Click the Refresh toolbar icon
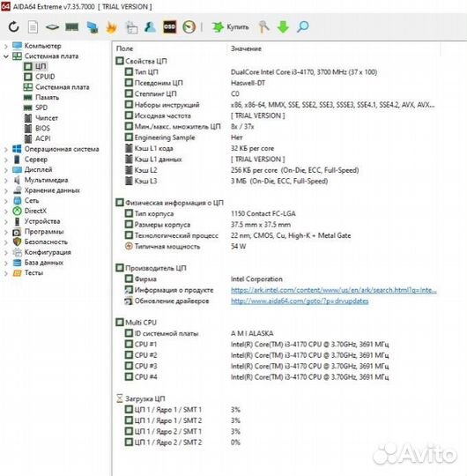Screen dimensions: 467x476 click(x=13, y=27)
